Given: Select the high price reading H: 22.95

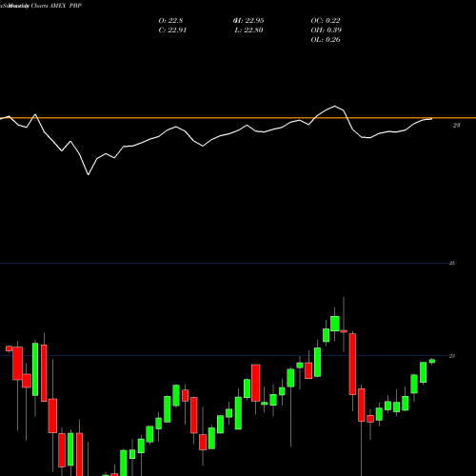Looking at the screenshot, I should point(248,21).
